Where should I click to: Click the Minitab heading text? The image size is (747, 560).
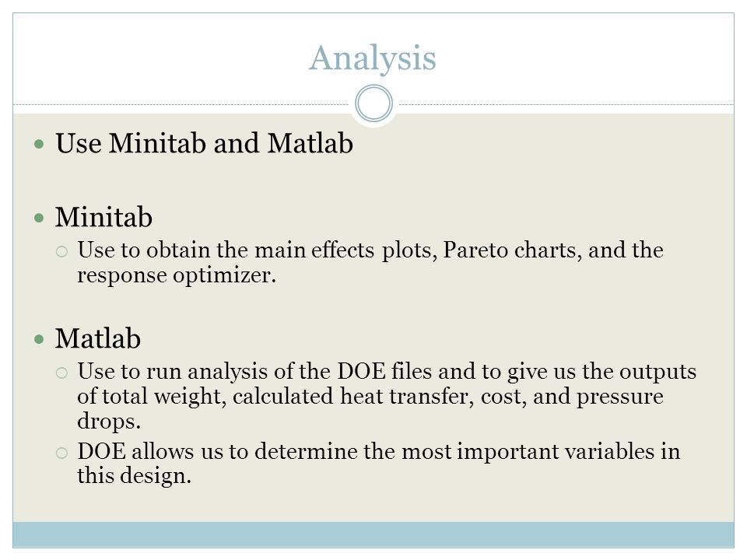pyautogui.click(x=103, y=217)
